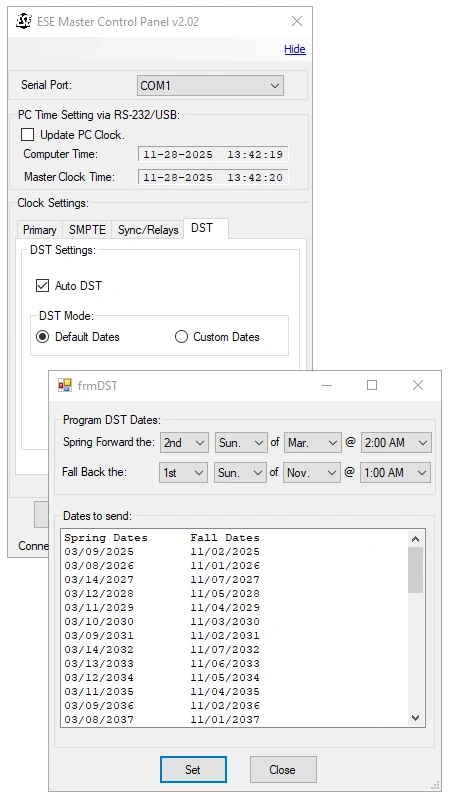Open Fall Back week dropdown showing 1st
Image resolution: width=455 pixels, height=793 pixels.
183,472
